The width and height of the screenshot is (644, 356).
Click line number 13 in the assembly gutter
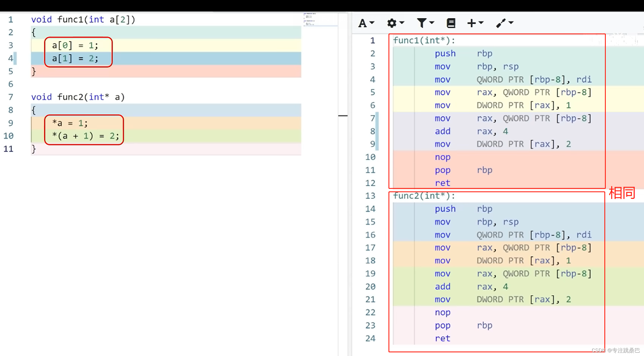click(x=370, y=196)
